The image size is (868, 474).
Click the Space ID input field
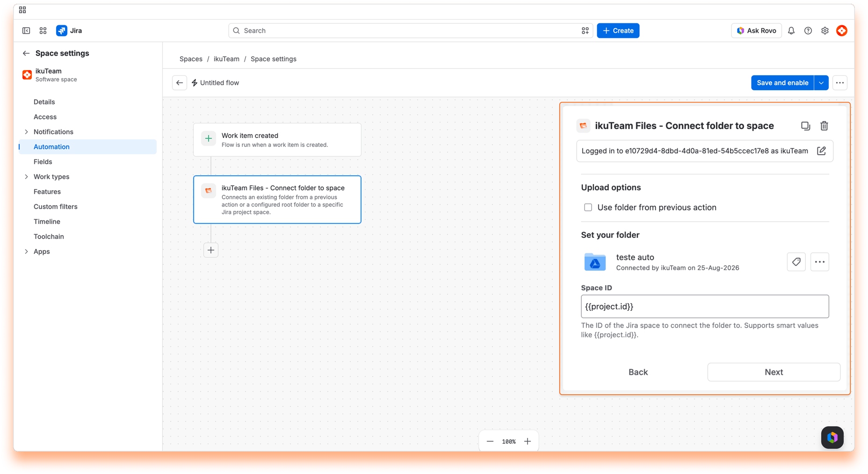705,307
